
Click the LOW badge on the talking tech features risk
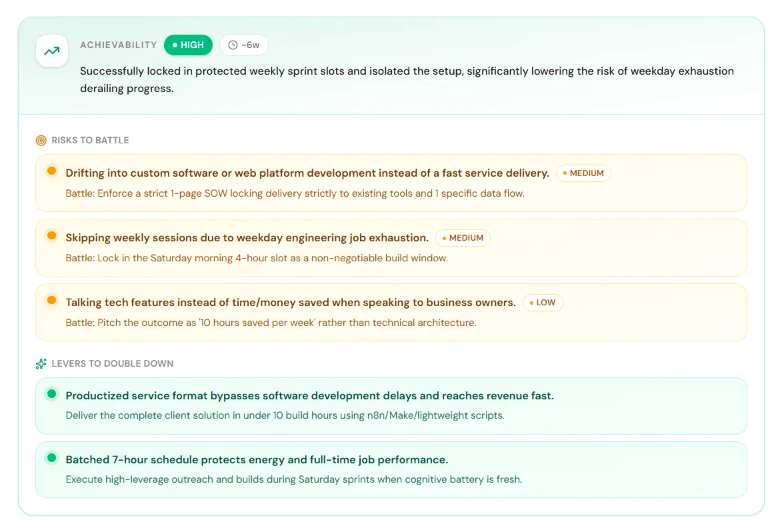point(543,303)
